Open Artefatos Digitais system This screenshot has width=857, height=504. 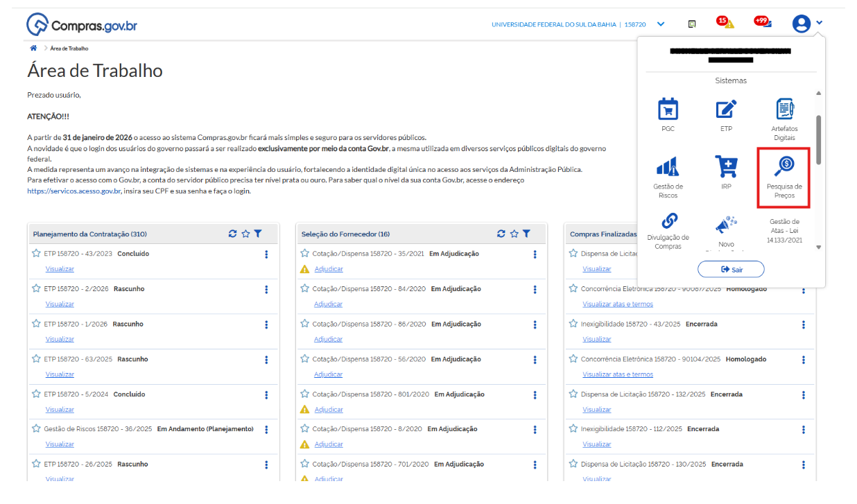tap(784, 110)
